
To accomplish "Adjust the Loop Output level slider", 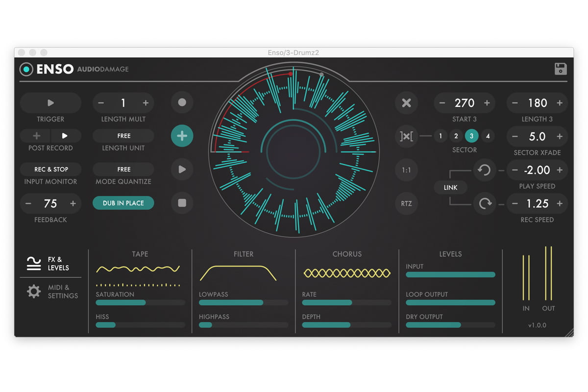I will (x=451, y=303).
